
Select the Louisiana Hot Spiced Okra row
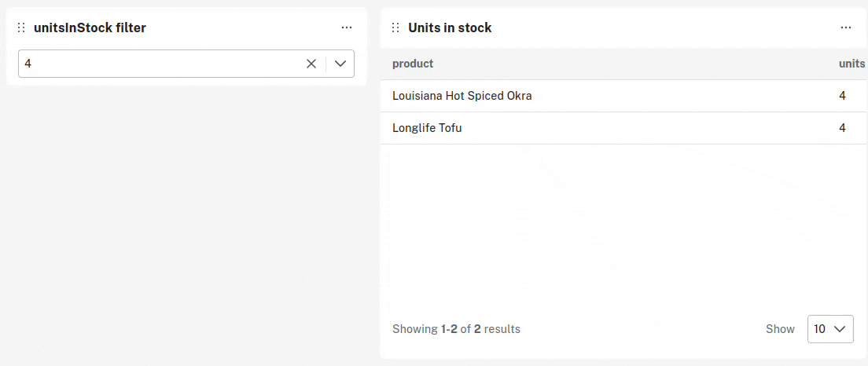pyautogui.click(x=624, y=96)
